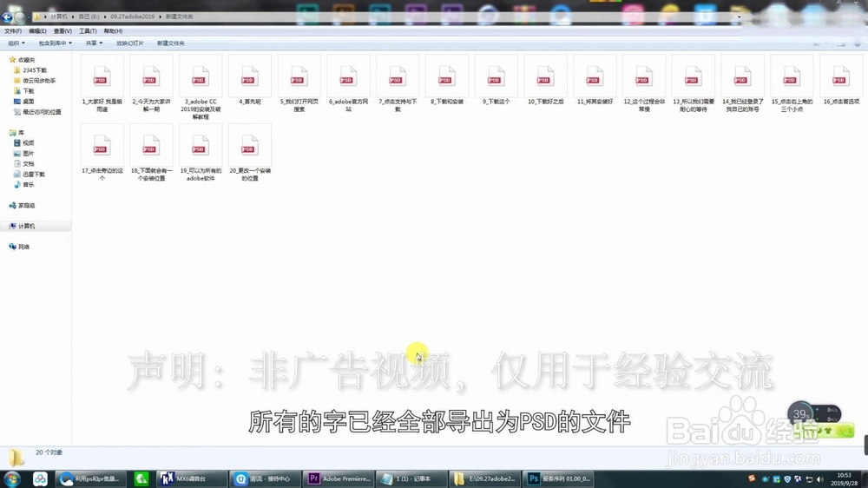Screen dimensions: 868x488
Task: Switch to the 记事本 taskbar window
Action: pos(411,478)
